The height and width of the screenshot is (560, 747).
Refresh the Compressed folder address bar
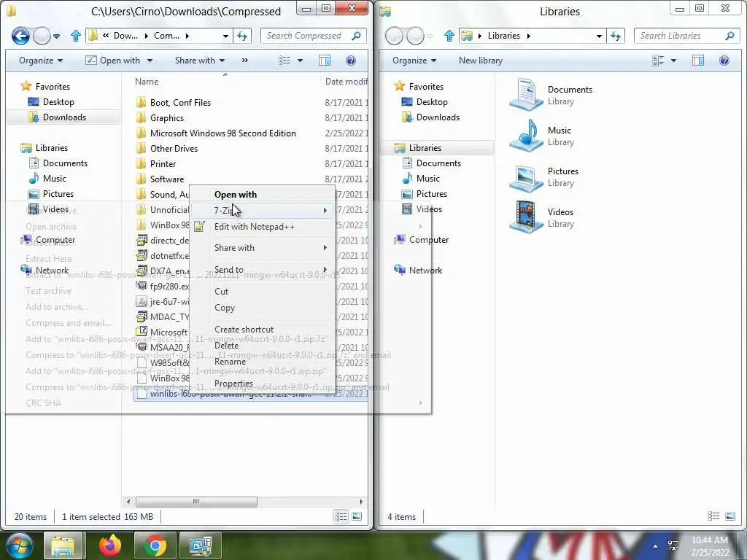coord(242,36)
